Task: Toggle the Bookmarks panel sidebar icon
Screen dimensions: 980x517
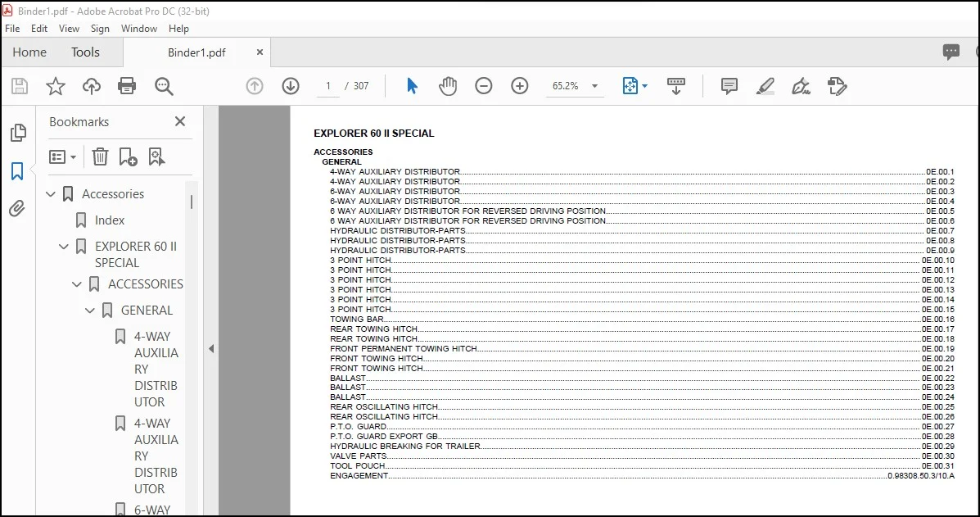Action: click(x=17, y=170)
